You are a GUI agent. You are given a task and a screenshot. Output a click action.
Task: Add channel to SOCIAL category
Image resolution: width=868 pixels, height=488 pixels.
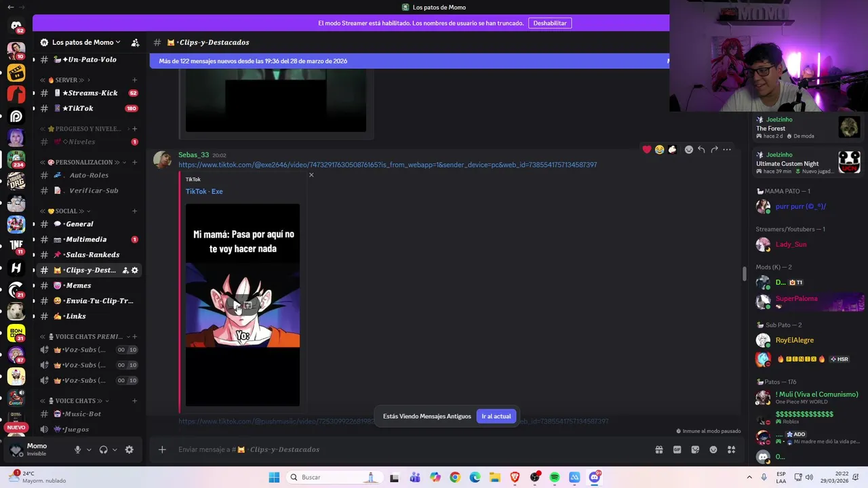coord(134,211)
